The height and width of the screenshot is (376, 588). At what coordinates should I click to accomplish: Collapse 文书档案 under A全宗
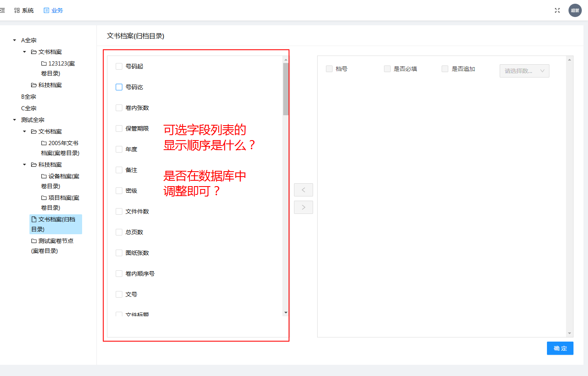[x=24, y=52]
